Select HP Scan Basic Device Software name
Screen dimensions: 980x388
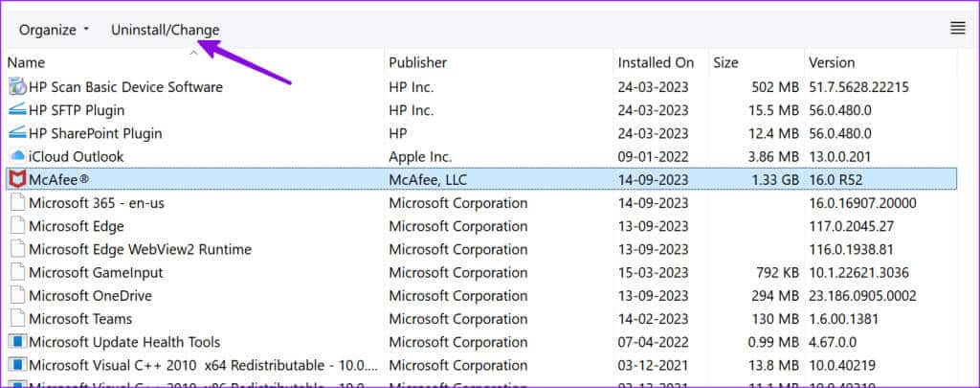tap(125, 87)
